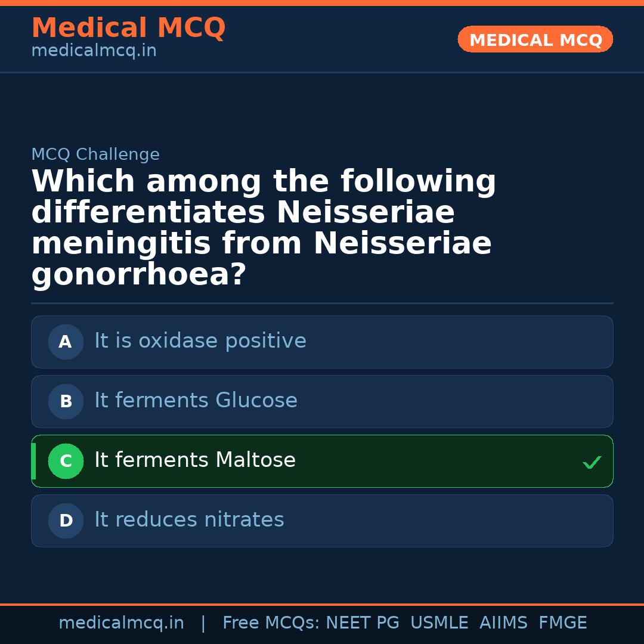Select the letter B circle

66,401
